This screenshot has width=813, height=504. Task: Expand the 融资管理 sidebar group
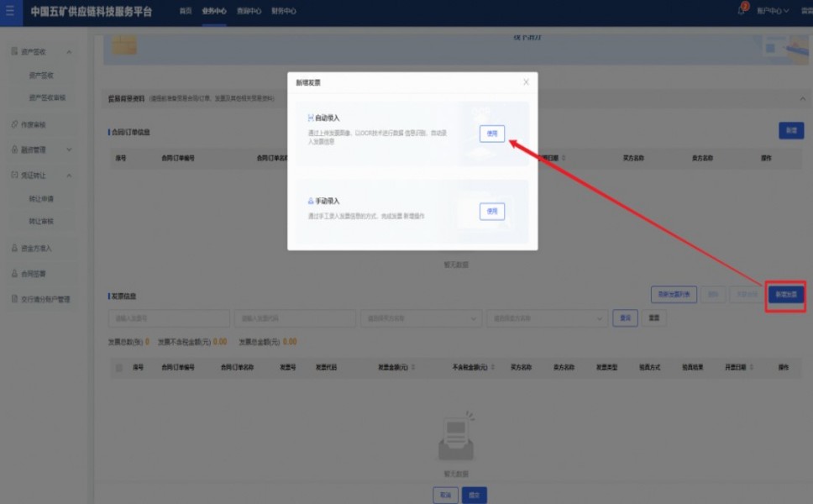click(x=69, y=150)
